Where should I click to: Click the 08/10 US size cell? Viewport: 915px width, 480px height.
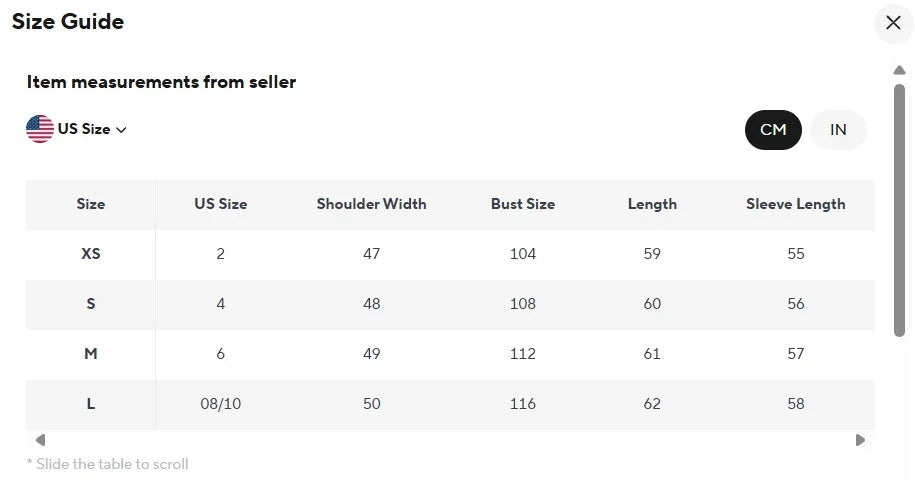(x=220, y=404)
